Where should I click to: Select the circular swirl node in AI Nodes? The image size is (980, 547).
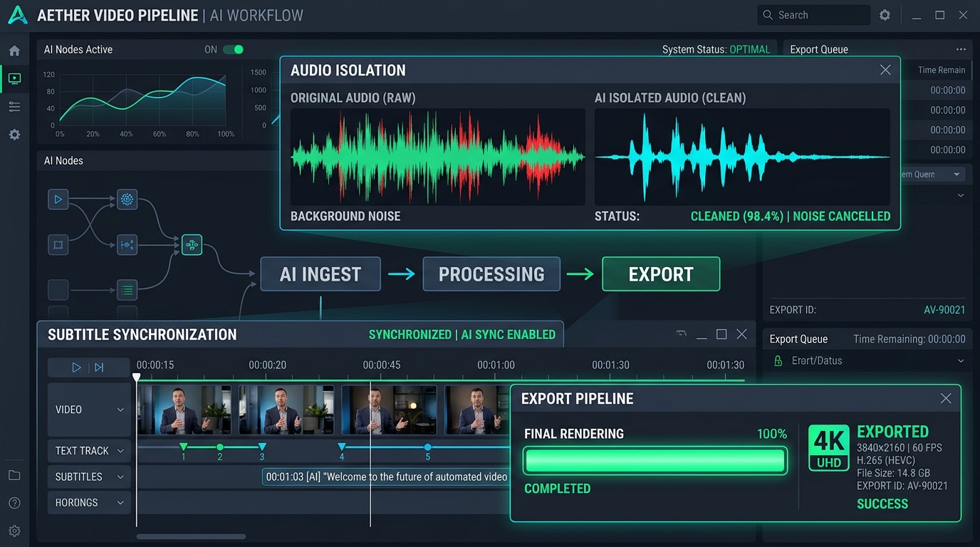point(127,199)
